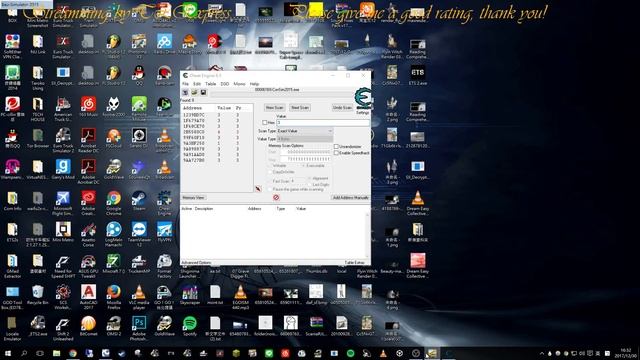Toggle Pause the game while scanning
Screen dimensions: 640x360
click(271, 189)
